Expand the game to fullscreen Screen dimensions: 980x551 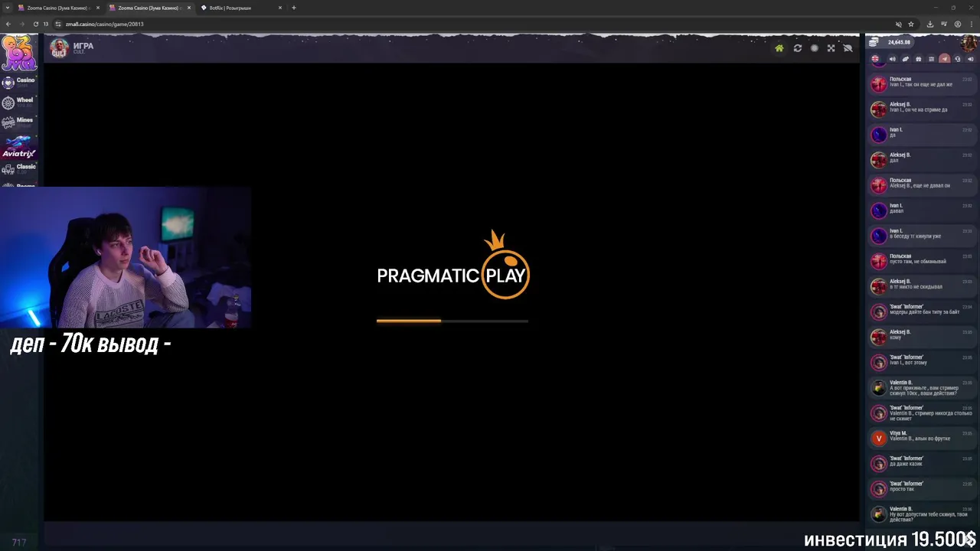coord(831,48)
